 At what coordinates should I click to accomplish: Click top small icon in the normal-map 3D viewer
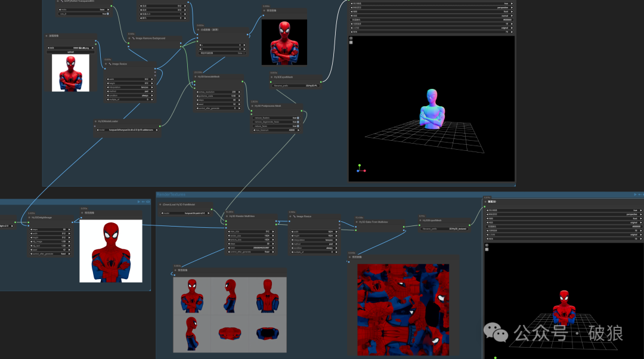351,38
